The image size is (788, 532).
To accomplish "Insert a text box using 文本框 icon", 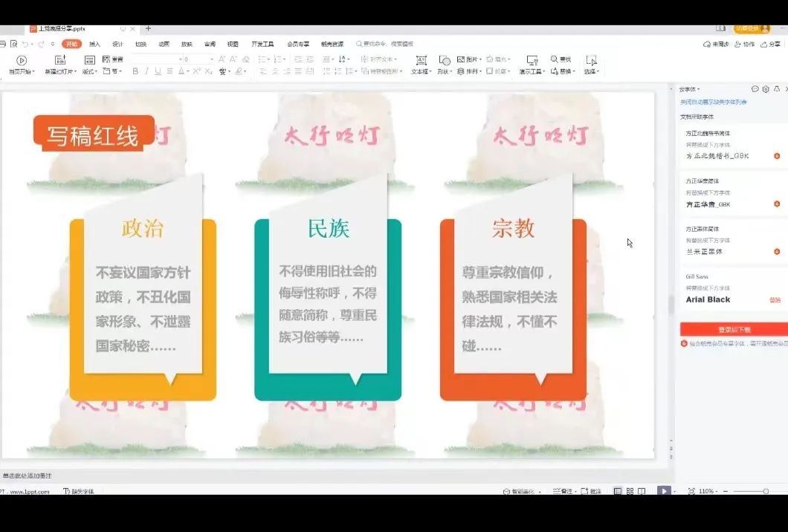I will click(421, 60).
